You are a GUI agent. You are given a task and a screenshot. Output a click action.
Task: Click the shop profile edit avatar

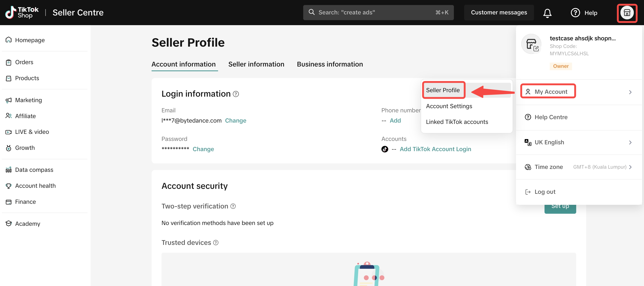tap(531, 44)
